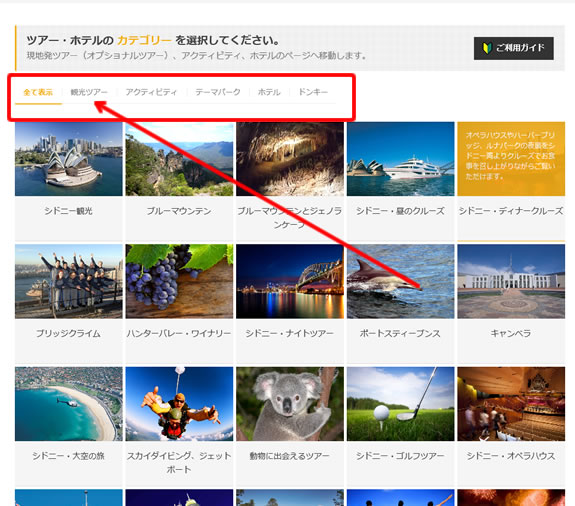Open the キャンベラ caption link
The height and width of the screenshot is (506, 575).
click(x=511, y=333)
